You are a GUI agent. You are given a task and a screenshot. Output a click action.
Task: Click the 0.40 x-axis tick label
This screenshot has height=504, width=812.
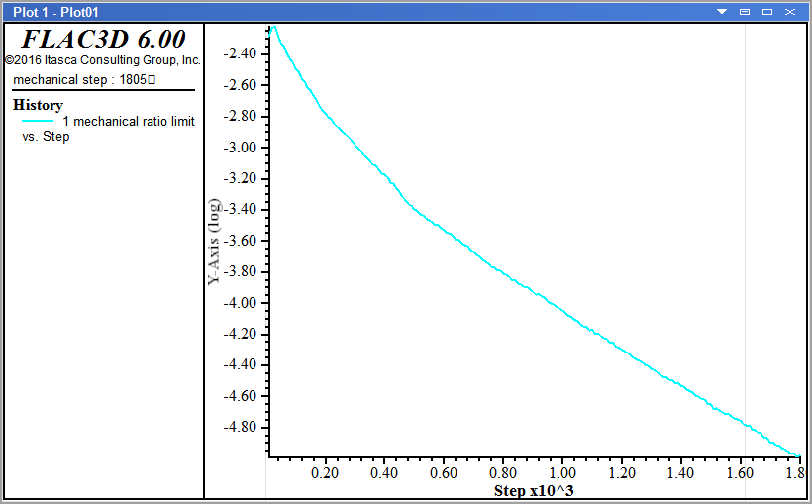(384, 473)
